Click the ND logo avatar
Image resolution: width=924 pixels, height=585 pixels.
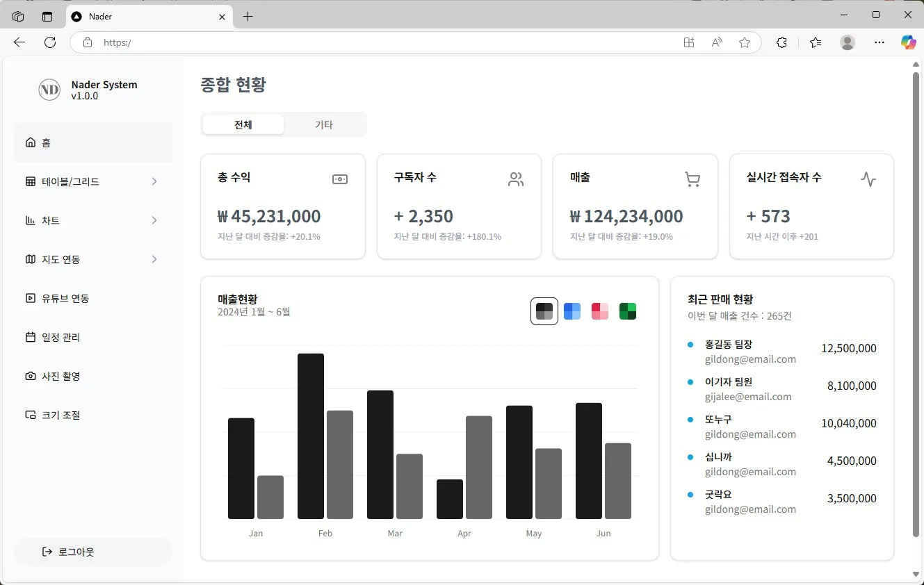[49, 90]
